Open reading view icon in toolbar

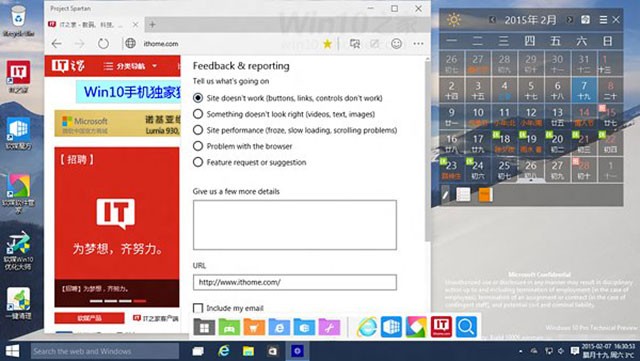pos(355,43)
